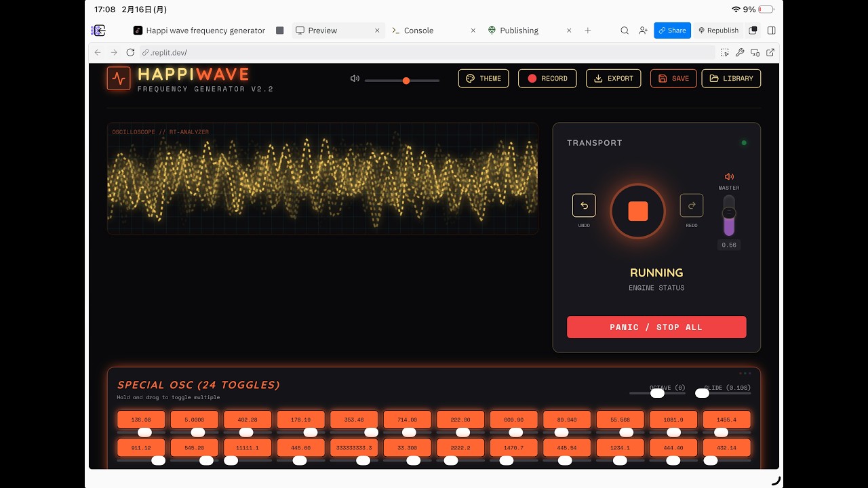Image resolution: width=868 pixels, height=488 pixels.
Task: Toggle the 11111.1 oscillator
Action: [248, 448]
